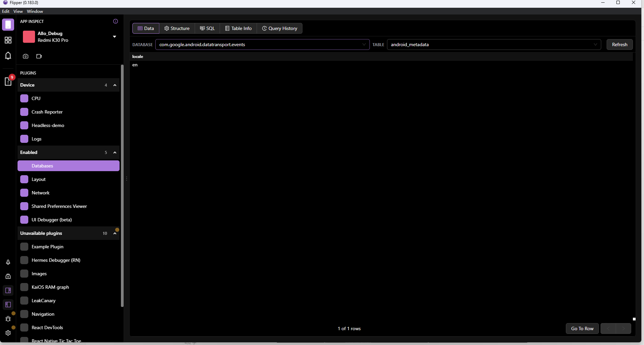Screen dimensions: 644x345
Task: Open the Database dropdown
Action: 262,44
